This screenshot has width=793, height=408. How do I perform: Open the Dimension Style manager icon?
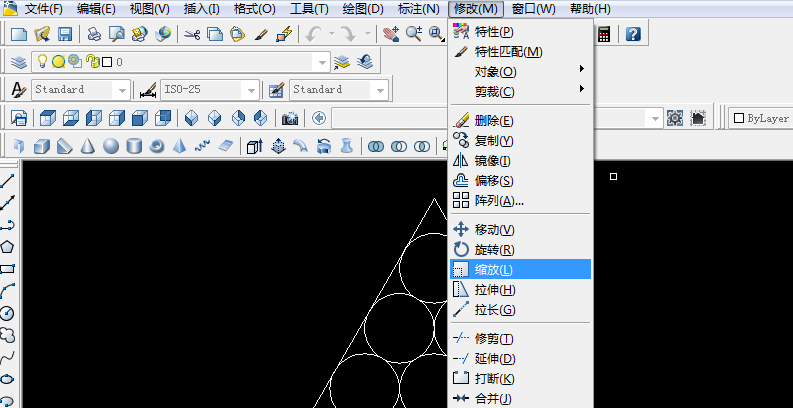click(148, 90)
